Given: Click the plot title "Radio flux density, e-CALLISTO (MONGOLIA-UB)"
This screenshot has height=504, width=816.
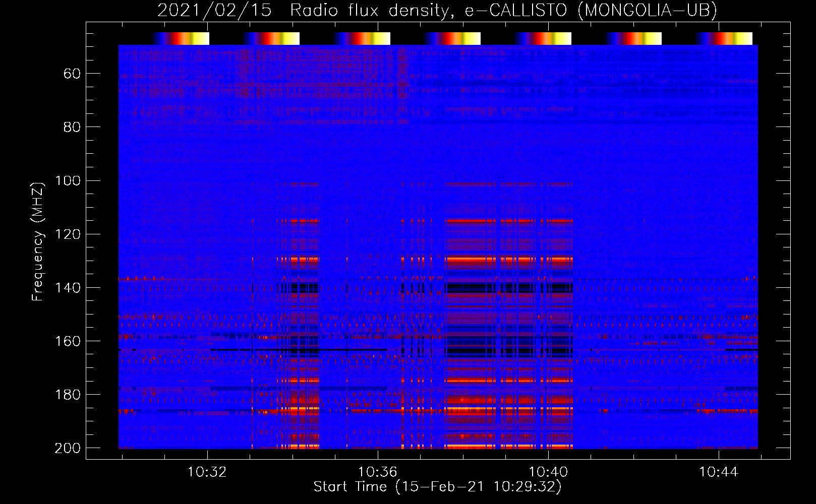Looking at the screenshot, I should [503, 11].
